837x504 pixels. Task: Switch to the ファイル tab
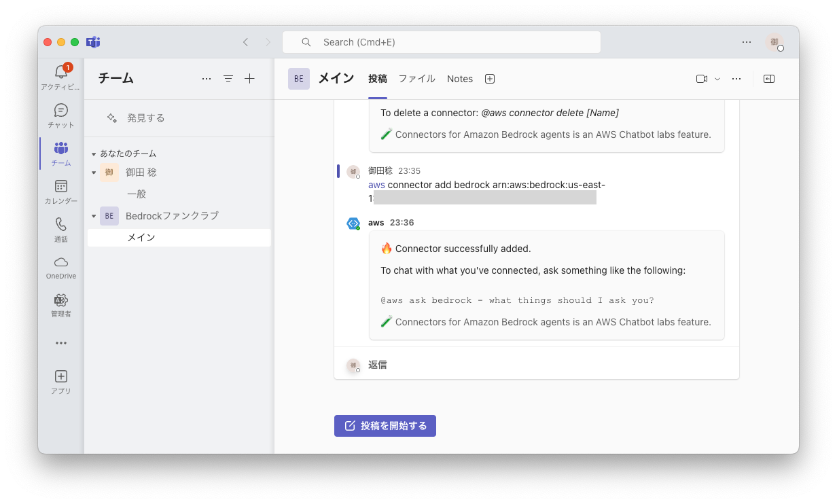tap(416, 79)
